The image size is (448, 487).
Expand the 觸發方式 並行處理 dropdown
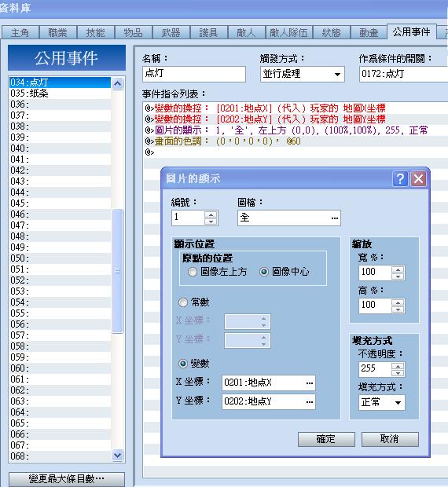pyautogui.click(x=337, y=75)
